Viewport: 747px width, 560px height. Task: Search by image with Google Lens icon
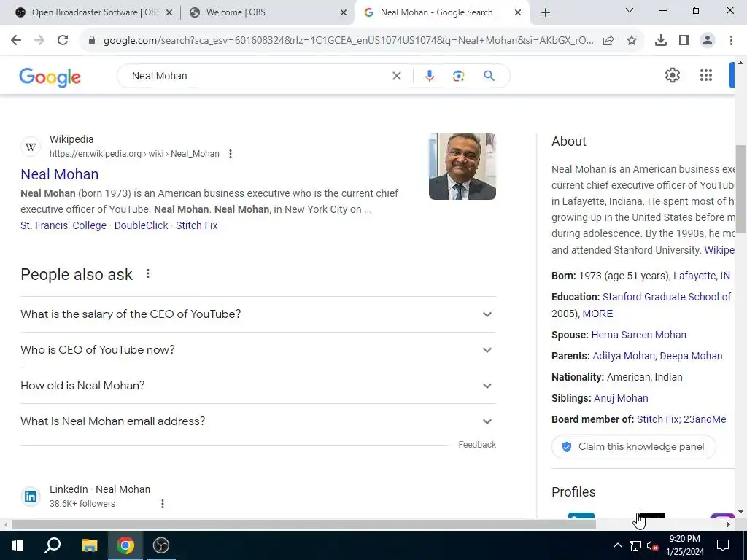pyautogui.click(x=458, y=76)
